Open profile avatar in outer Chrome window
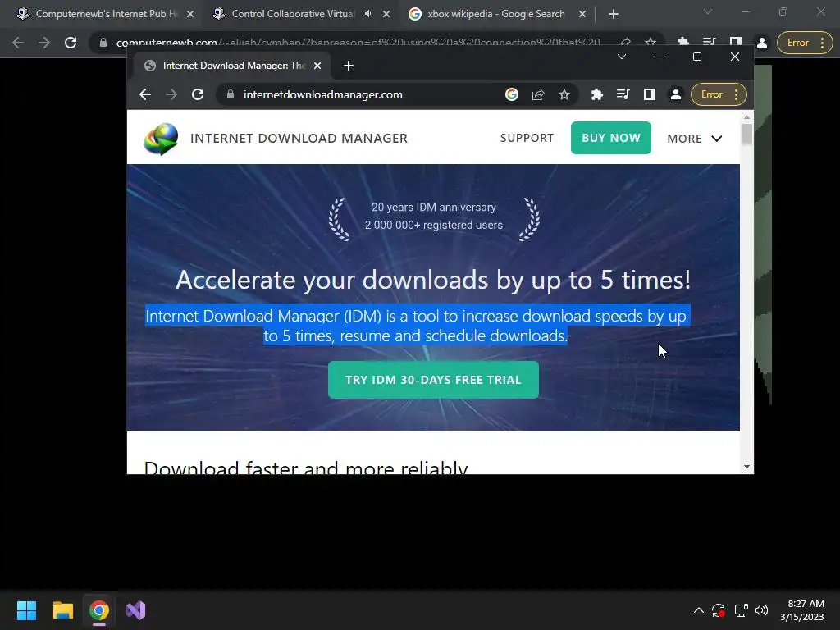Screen dimensions: 840x630 [x=762, y=43]
